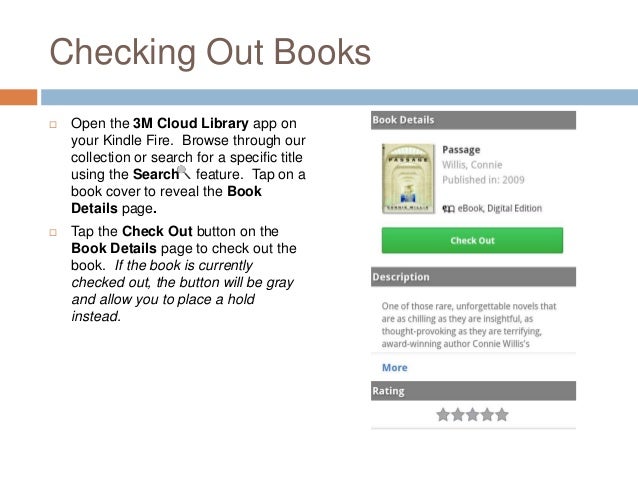Select the Description section header
Screen dimensions: 638x479
click(473, 277)
